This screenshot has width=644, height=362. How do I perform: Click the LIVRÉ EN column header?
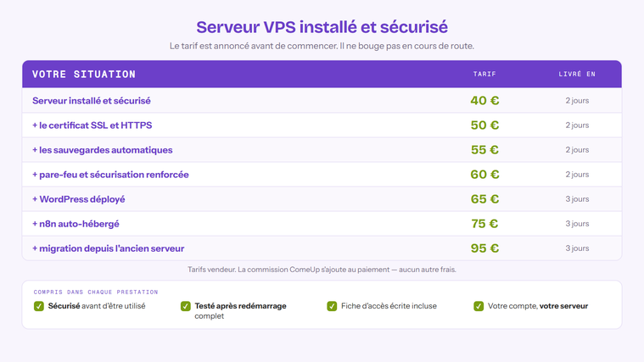[x=577, y=74]
